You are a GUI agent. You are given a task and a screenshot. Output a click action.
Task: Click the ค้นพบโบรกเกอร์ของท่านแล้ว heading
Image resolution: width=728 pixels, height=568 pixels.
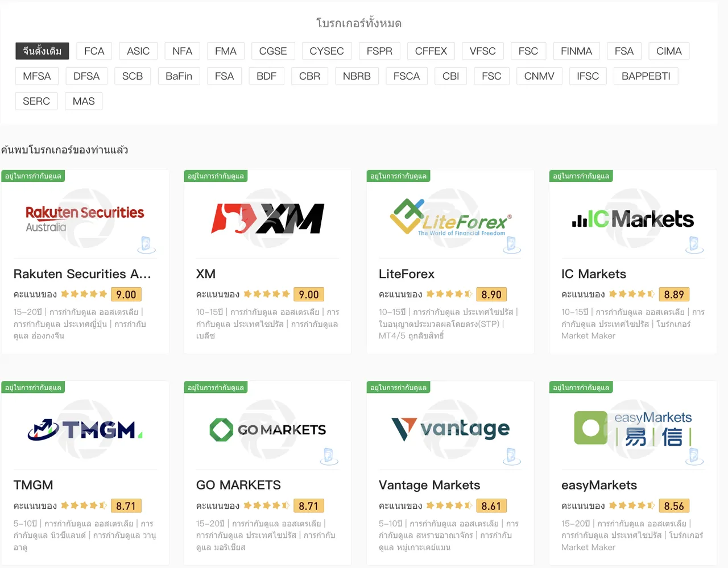[x=65, y=150]
